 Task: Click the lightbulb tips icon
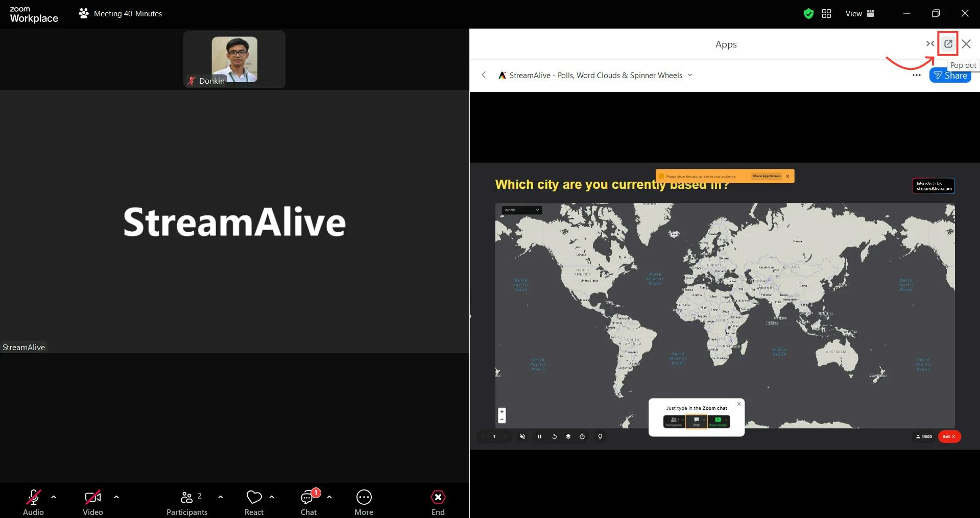(x=600, y=437)
